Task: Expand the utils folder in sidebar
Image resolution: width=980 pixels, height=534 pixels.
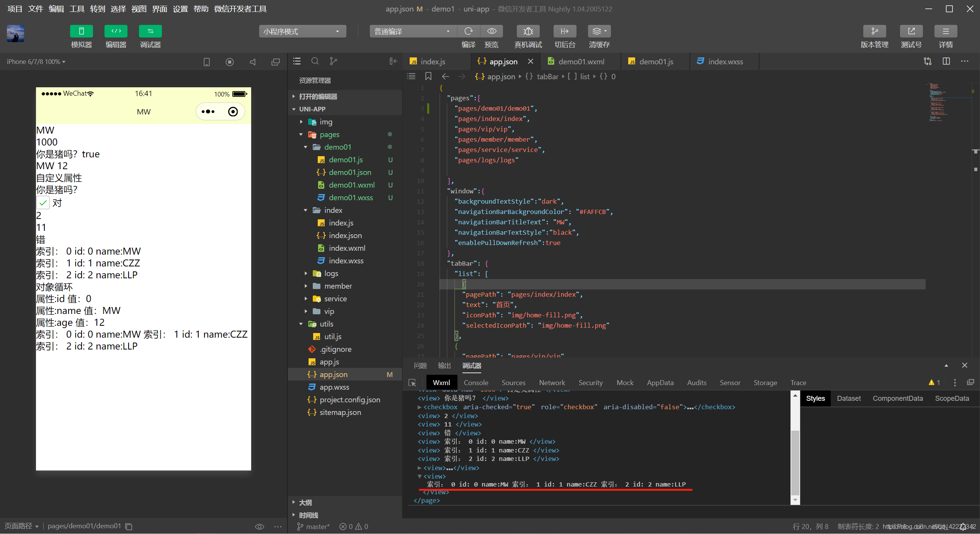Action: point(301,323)
